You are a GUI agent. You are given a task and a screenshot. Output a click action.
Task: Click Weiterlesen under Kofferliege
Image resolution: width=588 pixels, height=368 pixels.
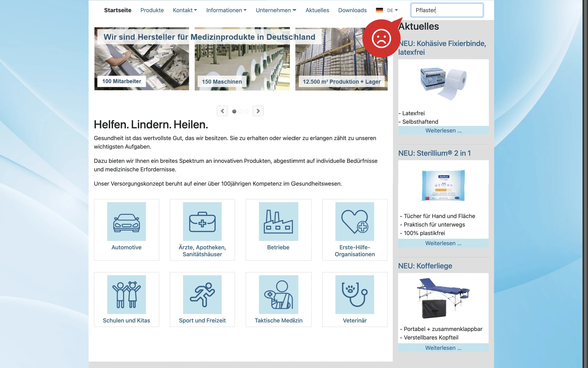pyautogui.click(x=443, y=348)
